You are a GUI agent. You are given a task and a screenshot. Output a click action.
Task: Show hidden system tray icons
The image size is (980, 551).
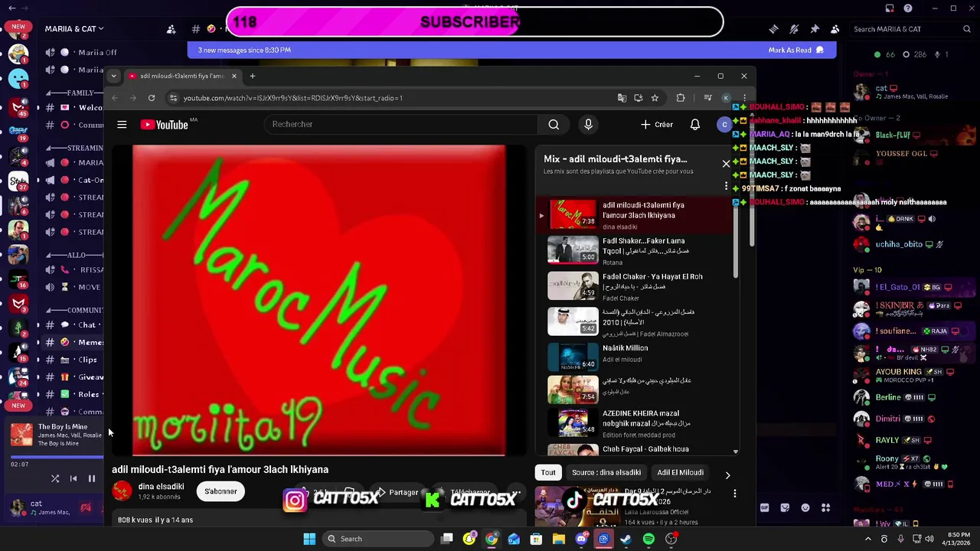(x=867, y=539)
